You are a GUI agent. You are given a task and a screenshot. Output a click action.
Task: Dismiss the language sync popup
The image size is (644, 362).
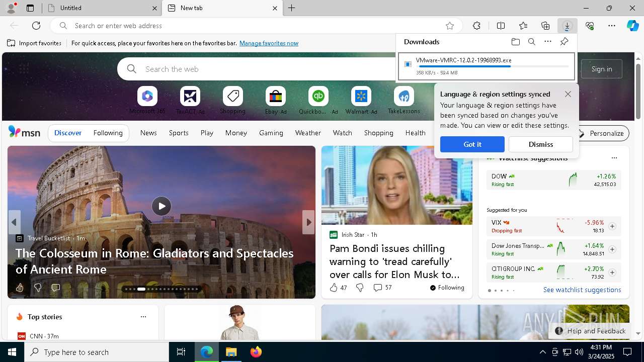click(541, 144)
